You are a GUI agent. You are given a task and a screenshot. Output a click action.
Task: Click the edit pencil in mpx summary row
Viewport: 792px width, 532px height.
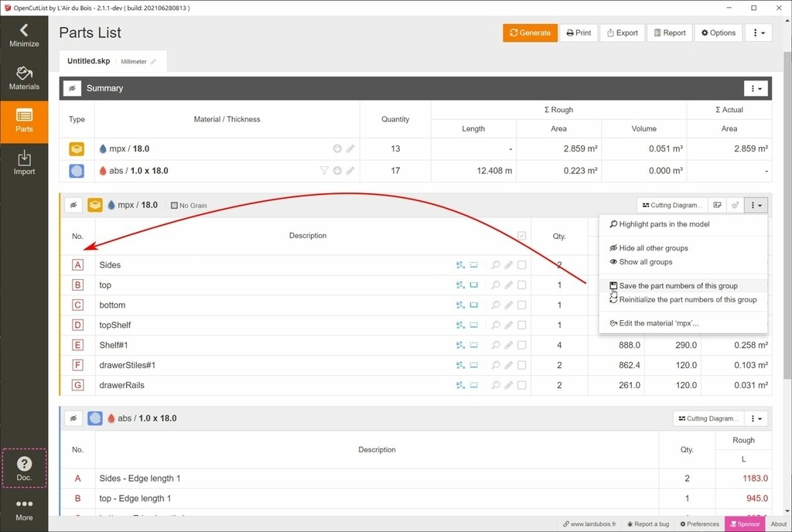pos(350,149)
